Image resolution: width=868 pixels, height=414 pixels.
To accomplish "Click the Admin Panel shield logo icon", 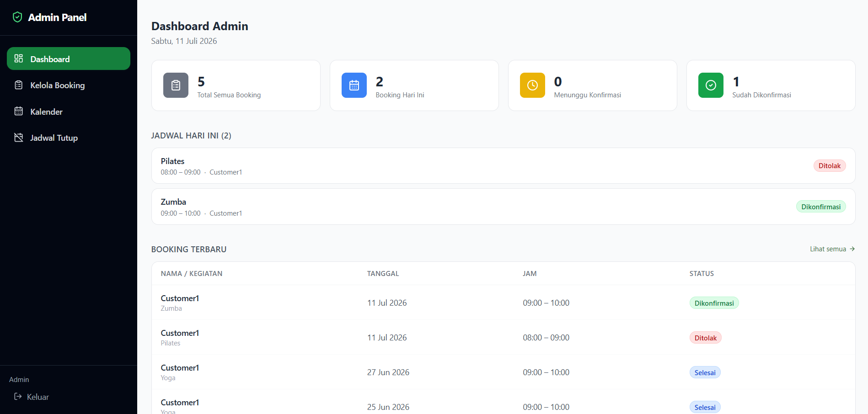I will click(17, 17).
